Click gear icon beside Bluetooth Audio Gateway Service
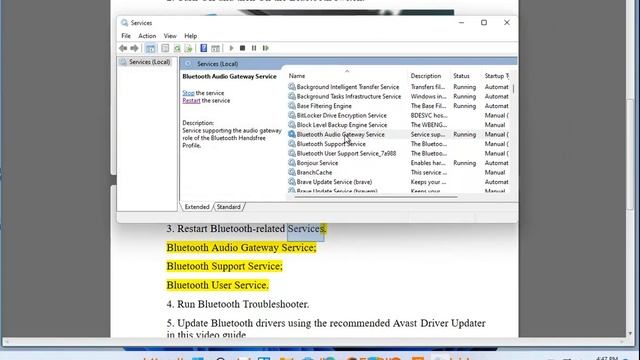The image size is (640, 360). 292,134
